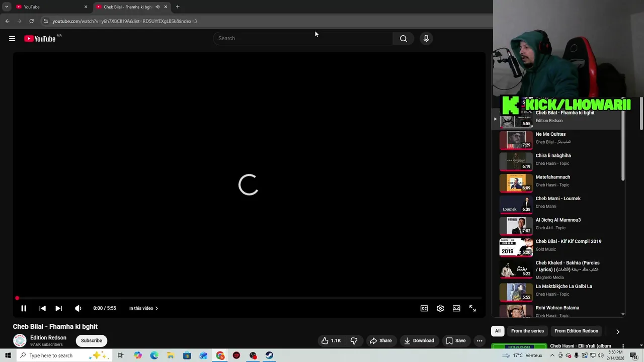Open File Explorer from taskbar

point(171,355)
